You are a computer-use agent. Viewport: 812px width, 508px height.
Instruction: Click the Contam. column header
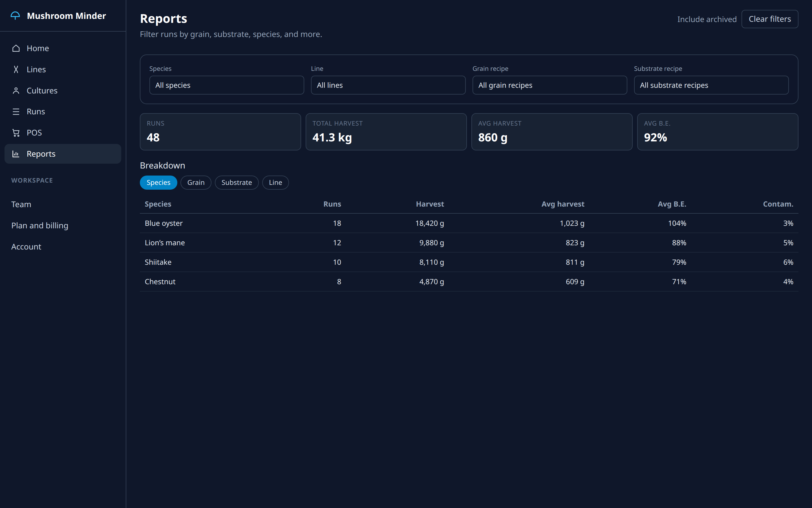[778, 204]
